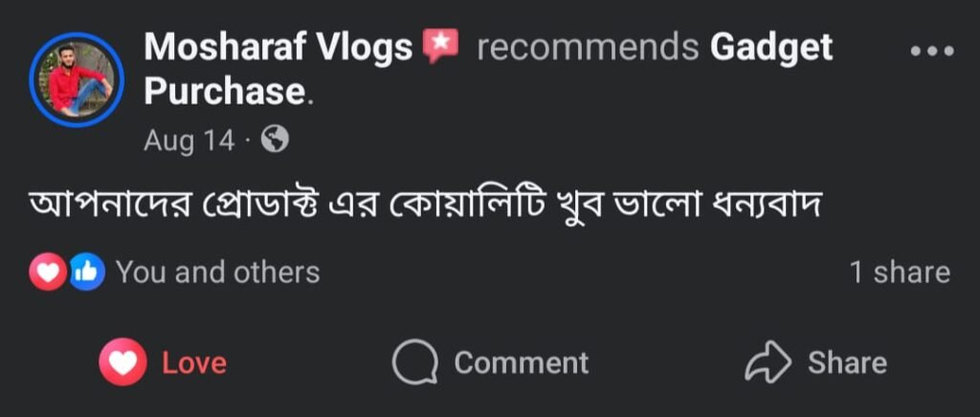Click the red recommendation star badge
This screenshot has width=980, height=417.
tap(441, 46)
